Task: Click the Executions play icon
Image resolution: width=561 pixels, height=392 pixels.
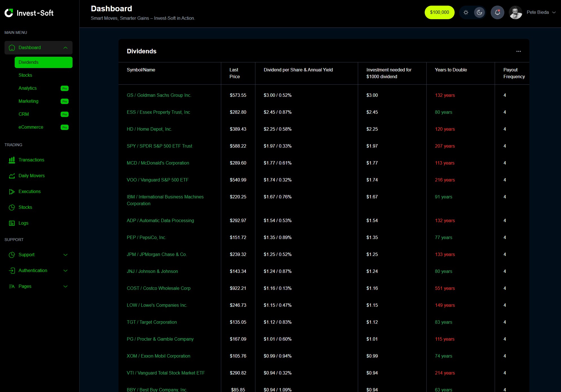Action: click(12, 192)
